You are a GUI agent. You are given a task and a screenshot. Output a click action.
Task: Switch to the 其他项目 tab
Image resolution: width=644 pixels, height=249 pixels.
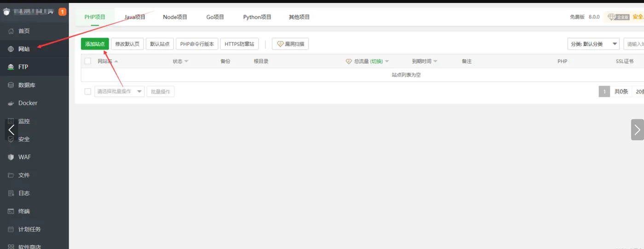tap(299, 17)
